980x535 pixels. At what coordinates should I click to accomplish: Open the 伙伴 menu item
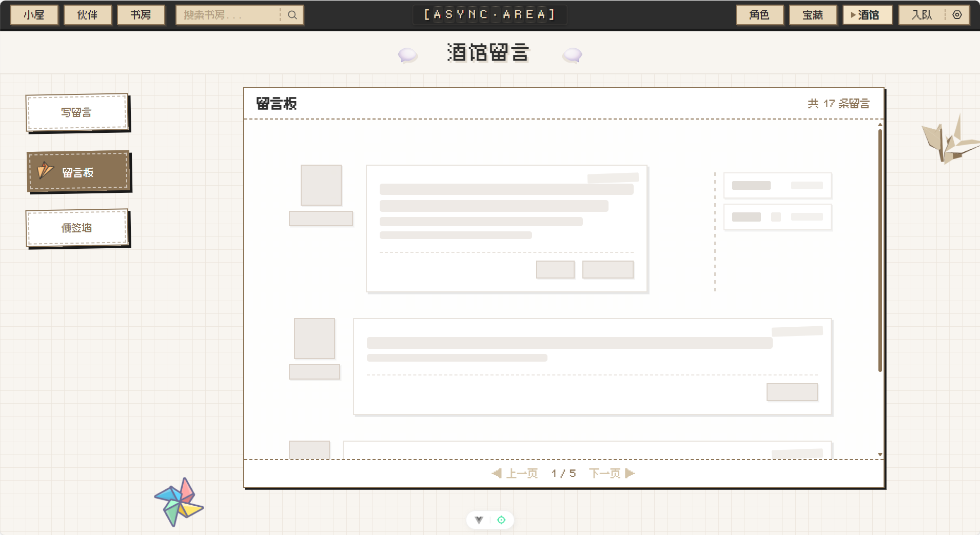(87, 15)
